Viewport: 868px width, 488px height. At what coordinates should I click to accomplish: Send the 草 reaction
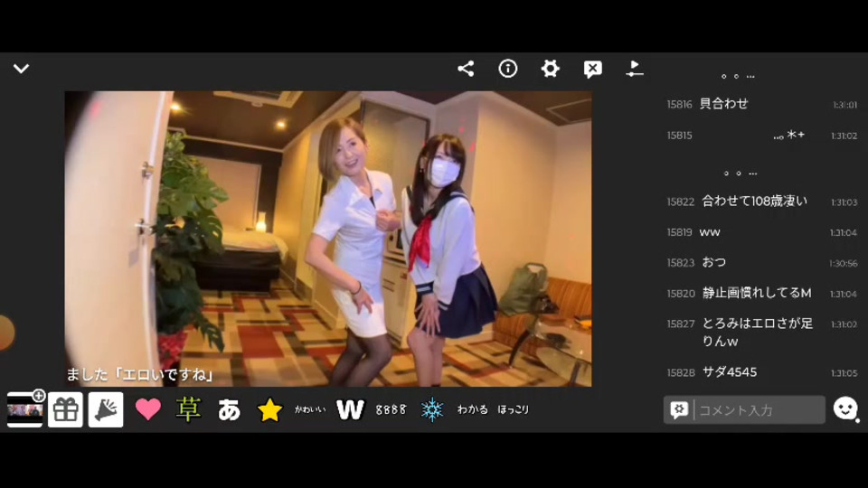tap(188, 409)
